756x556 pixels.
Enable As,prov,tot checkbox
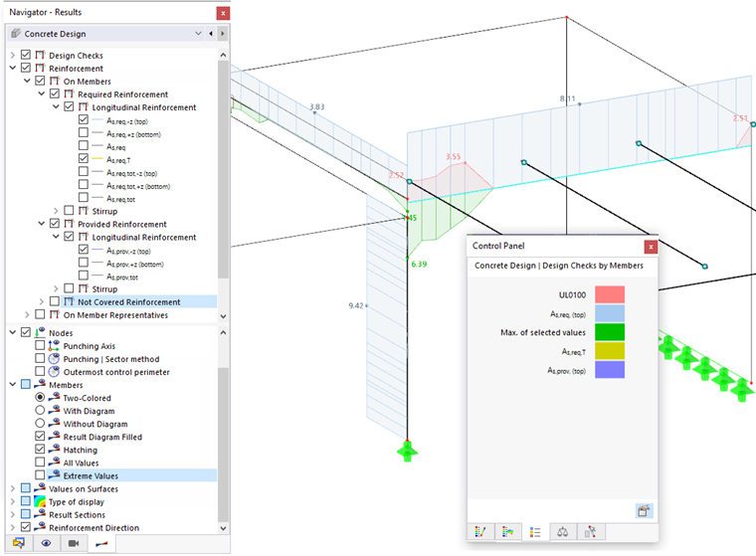point(84,276)
